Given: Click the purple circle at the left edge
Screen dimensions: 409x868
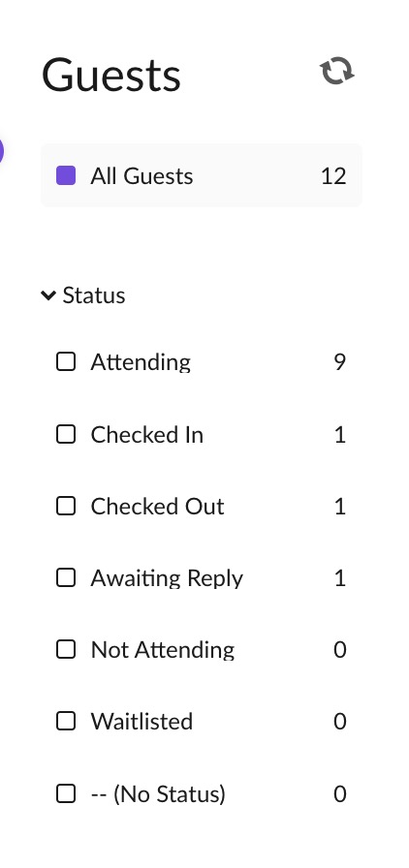Looking at the screenshot, I should pyautogui.click(x=1, y=151).
